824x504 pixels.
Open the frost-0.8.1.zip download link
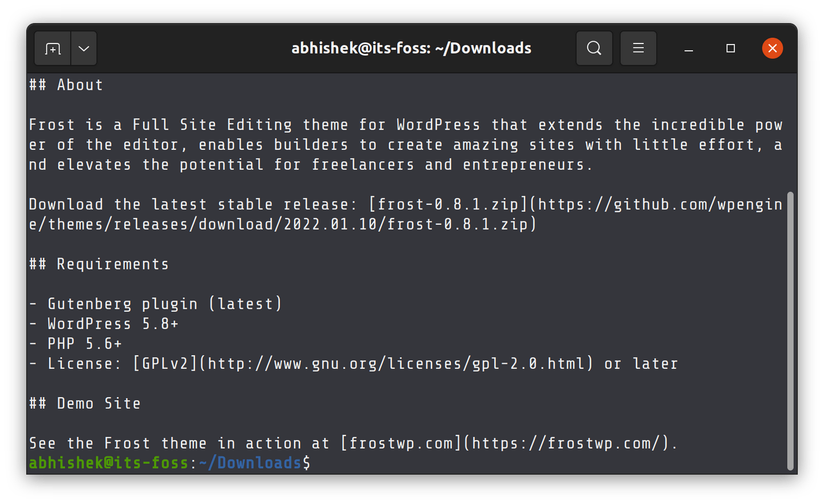point(452,204)
